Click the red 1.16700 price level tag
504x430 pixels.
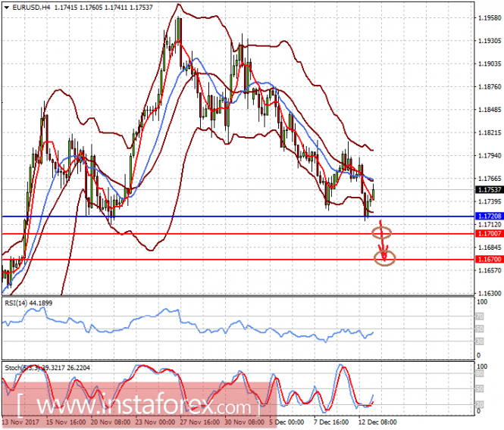coord(487,260)
